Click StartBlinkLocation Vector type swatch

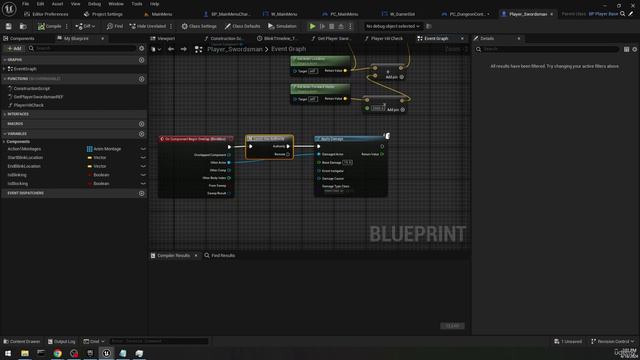tap(89, 158)
